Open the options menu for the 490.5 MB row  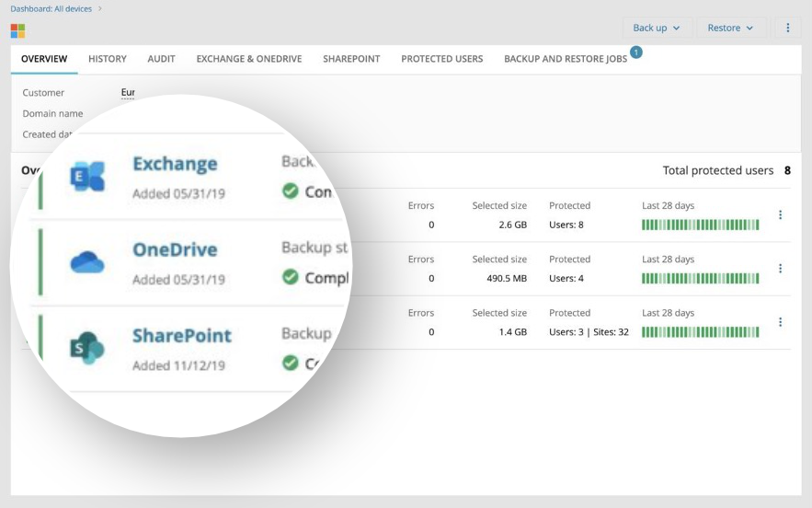pos(781,268)
